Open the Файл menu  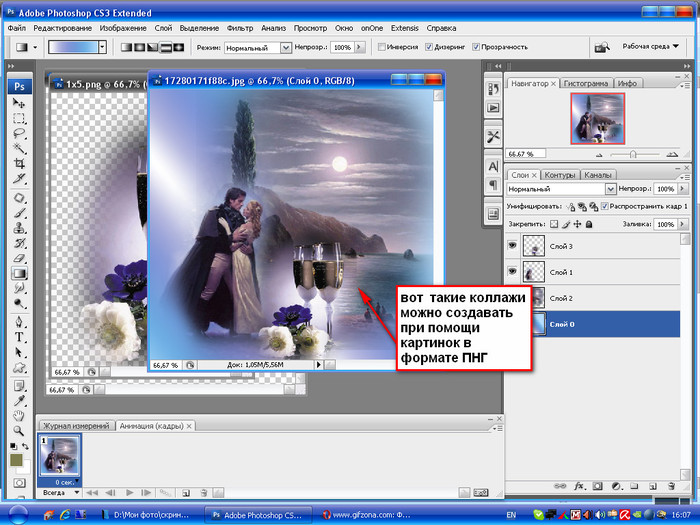17,28
